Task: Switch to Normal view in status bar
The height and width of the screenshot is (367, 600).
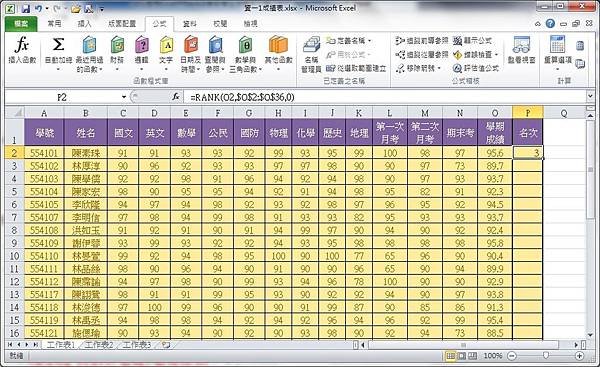Action: (451, 356)
